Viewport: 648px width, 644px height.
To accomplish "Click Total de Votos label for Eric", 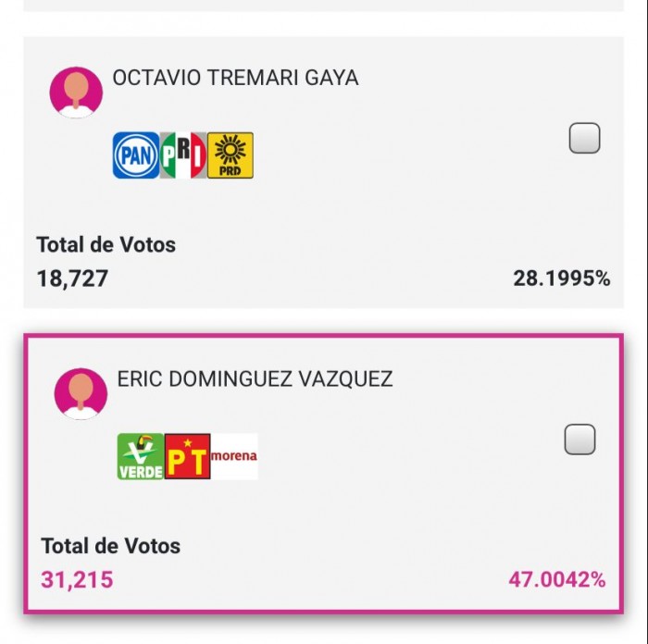I will (111, 546).
